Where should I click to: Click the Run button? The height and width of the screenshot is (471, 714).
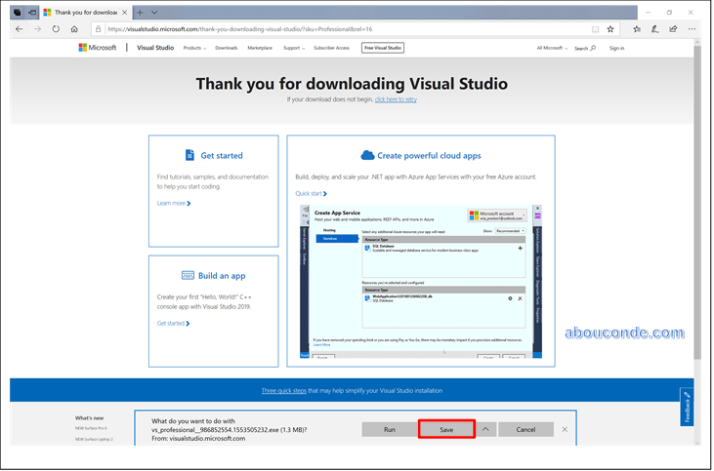click(387, 429)
